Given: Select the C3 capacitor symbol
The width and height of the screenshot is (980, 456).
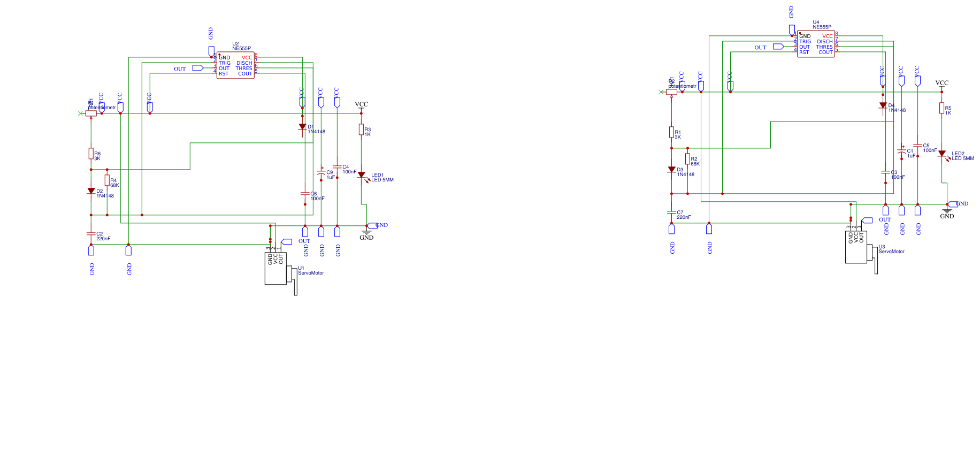Looking at the screenshot, I should pyautogui.click(x=885, y=172).
